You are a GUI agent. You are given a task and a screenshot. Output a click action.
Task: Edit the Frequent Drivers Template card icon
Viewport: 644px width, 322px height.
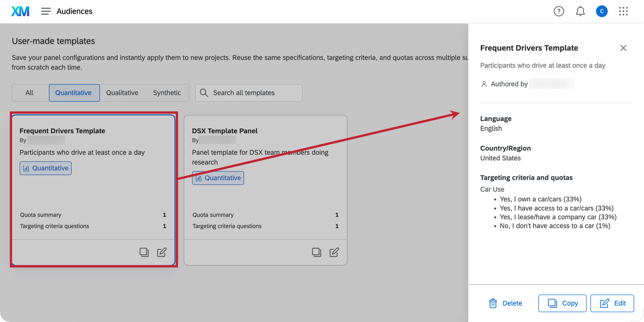point(162,252)
